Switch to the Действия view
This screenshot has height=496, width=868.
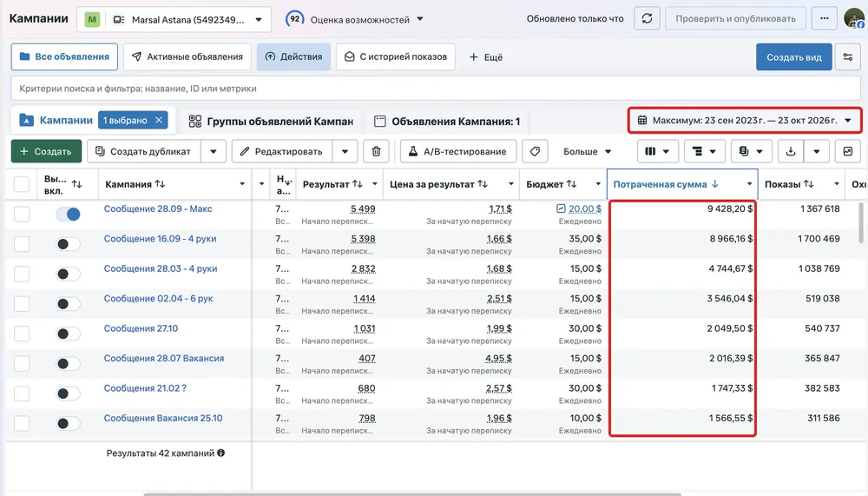coord(293,56)
